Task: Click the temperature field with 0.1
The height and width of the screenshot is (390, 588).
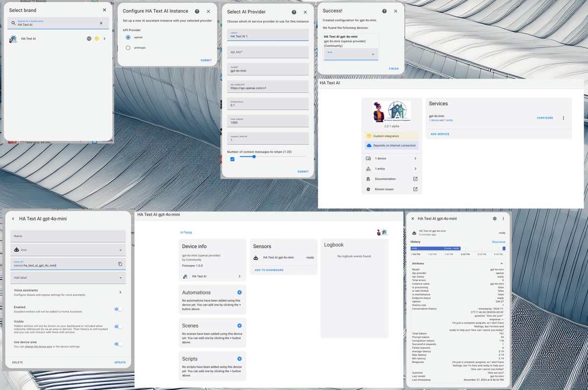Action: click(x=268, y=103)
